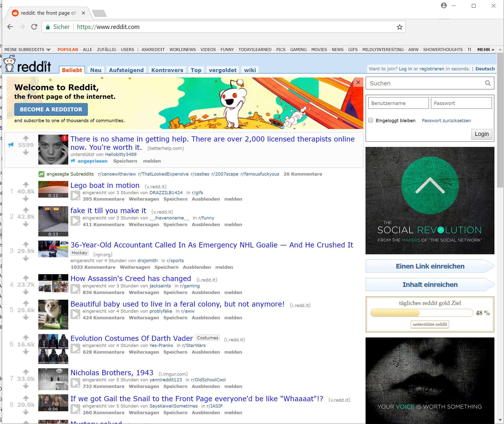Open the Kontrovers tab

click(x=167, y=70)
